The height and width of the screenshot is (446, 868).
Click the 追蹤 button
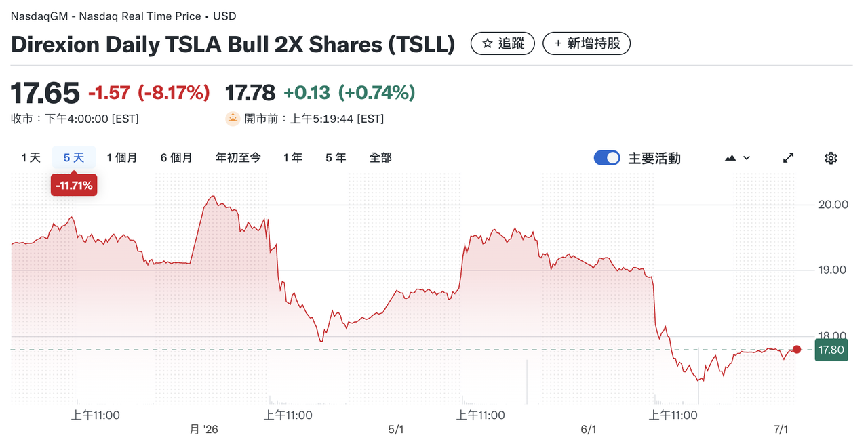coord(502,43)
